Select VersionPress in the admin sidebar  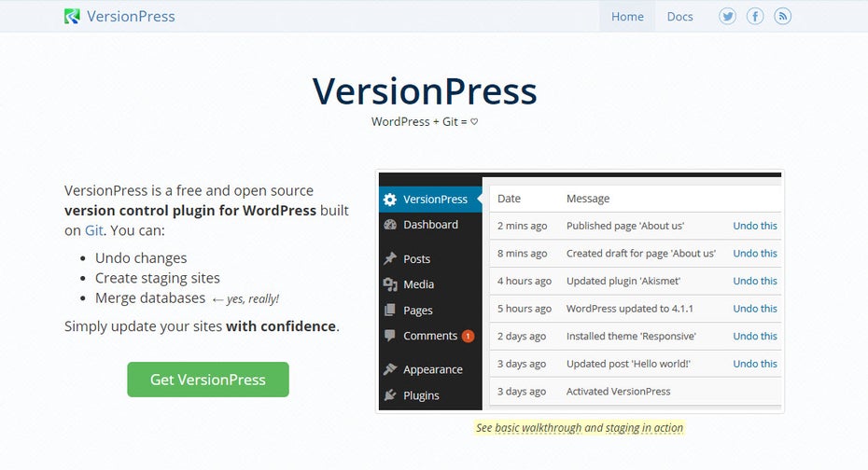[x=430, y=200]
